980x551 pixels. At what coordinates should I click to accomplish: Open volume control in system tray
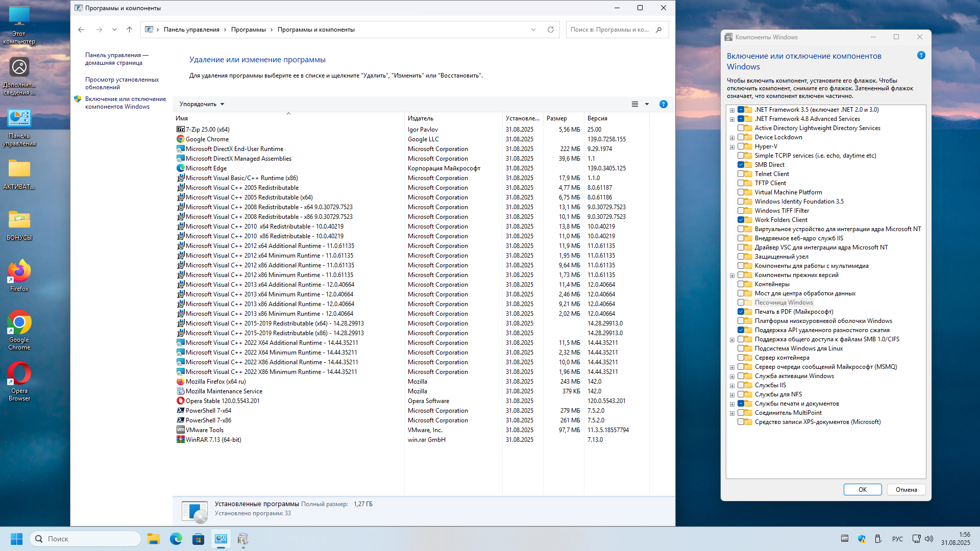coord(929,539)
